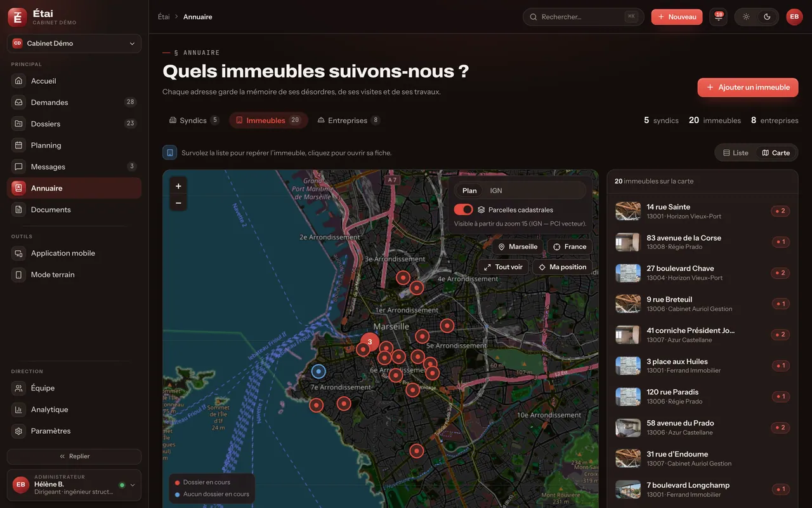Go to Annuaire in sidebar
Screen dimensions: 812x508
click(x=74, y=188)
